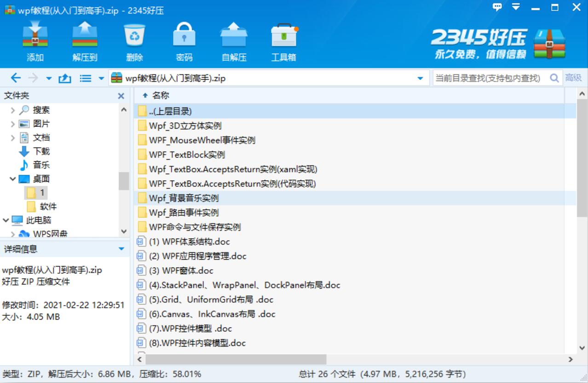Open the view mode dropdown arrow
The height and width of the screenshot is (383, 588).
coord(101,79)
